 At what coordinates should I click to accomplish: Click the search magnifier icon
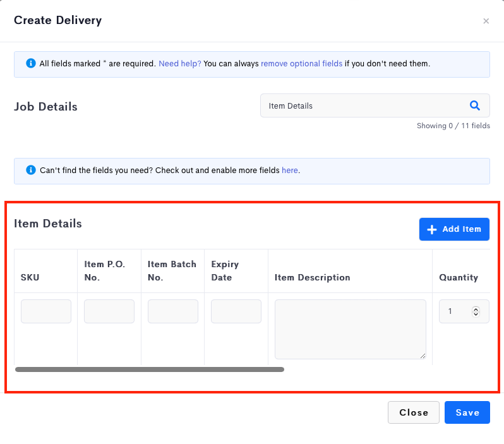(x=475, y=105)
